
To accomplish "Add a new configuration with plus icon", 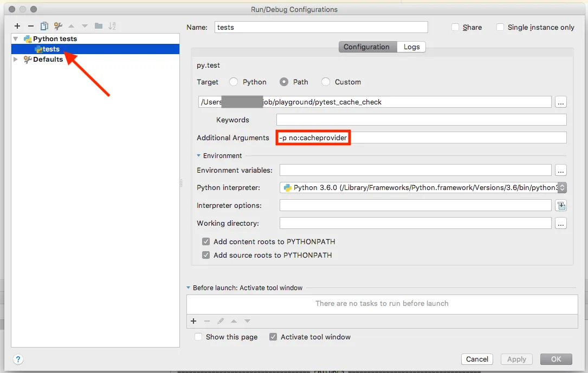I will click(17, 26).
